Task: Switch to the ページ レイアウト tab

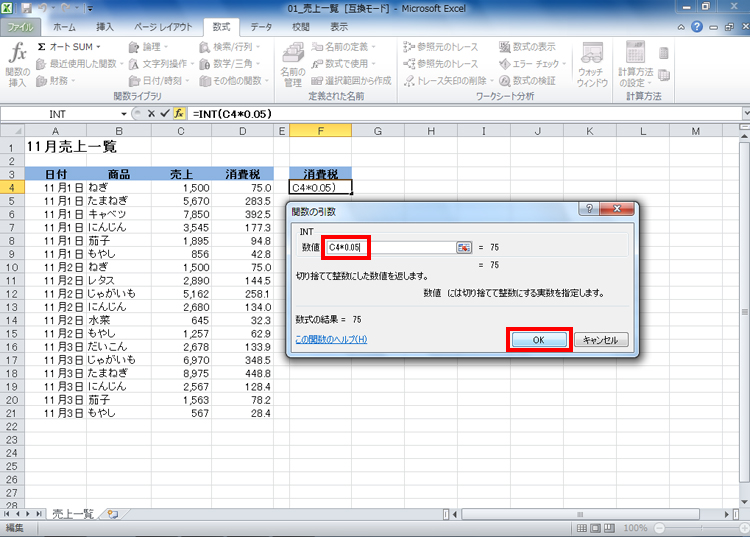Action: click(163, 27)
